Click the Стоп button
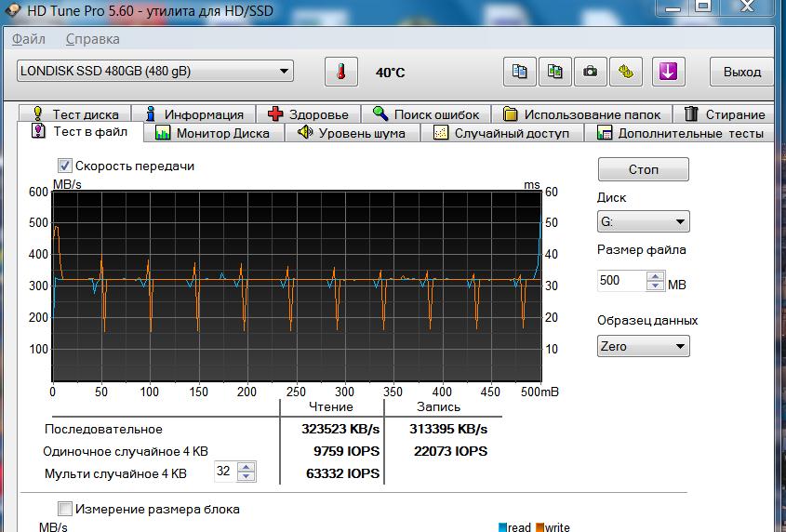Image resolution: width=786 pixels, height=532 pixels. (x=643, y=169)
